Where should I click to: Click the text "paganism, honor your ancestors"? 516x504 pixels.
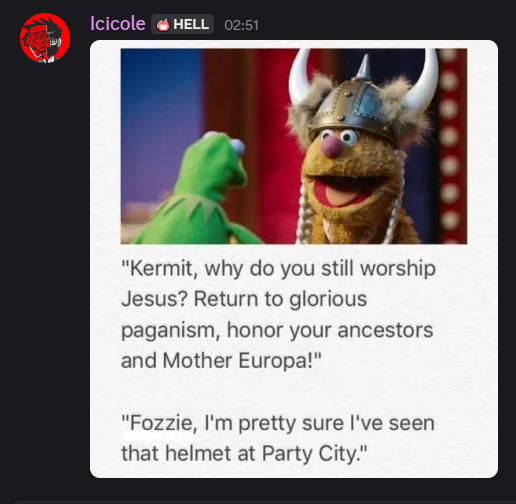(277, 330)
